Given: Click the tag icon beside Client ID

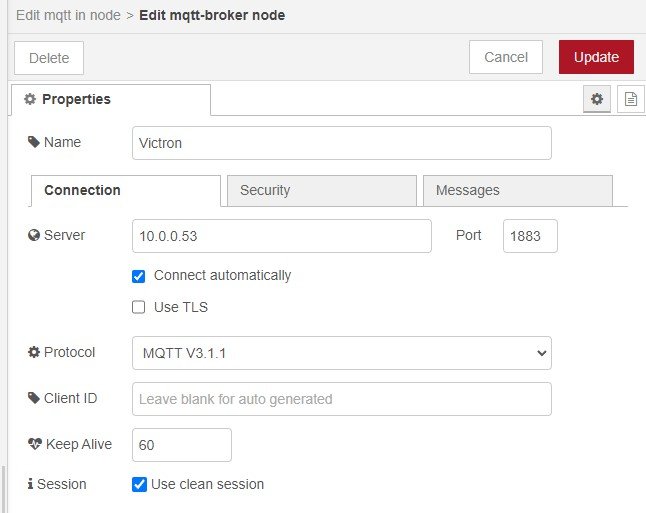Looking at the screenshot, I should click(34, 398).
